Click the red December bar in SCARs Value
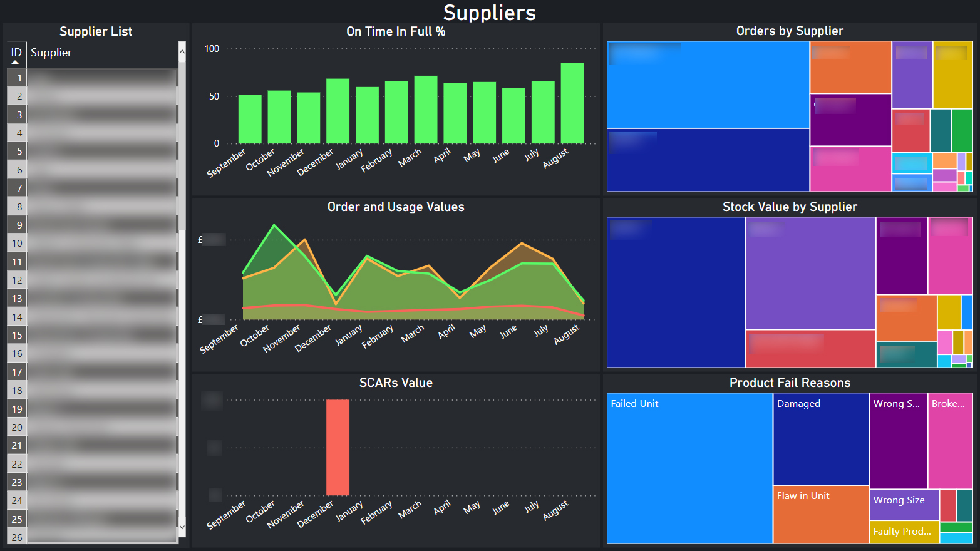 [x=338, y=448]
